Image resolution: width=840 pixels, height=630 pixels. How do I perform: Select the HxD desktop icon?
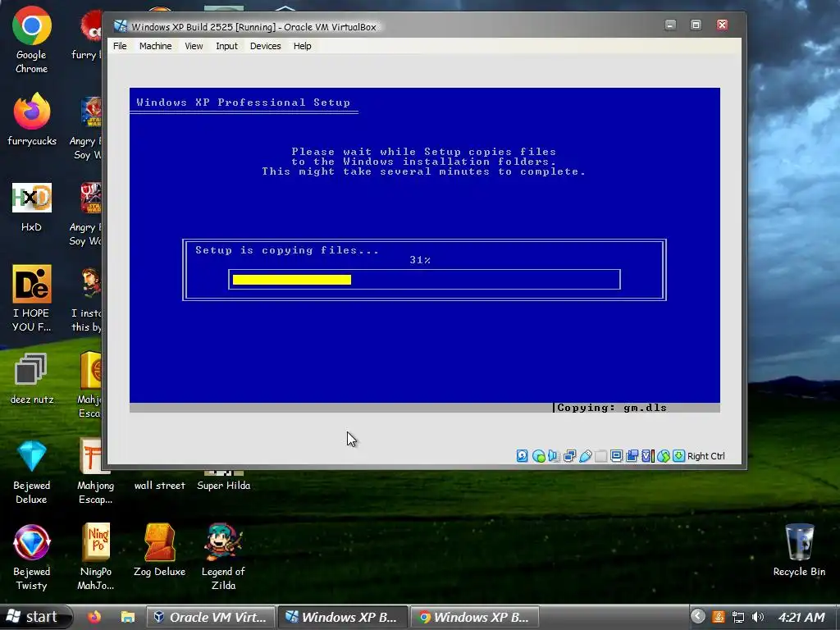point(32,208)
